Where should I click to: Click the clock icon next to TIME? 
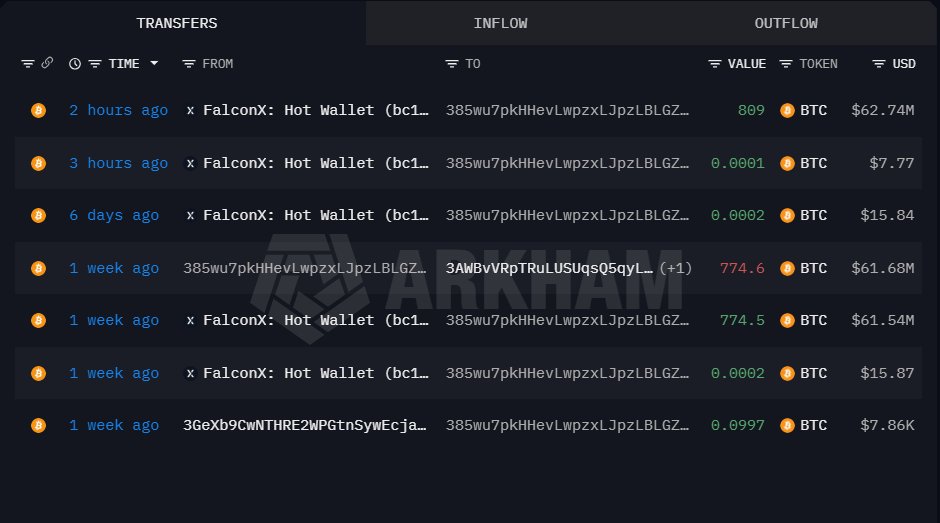tap(75, 64)
